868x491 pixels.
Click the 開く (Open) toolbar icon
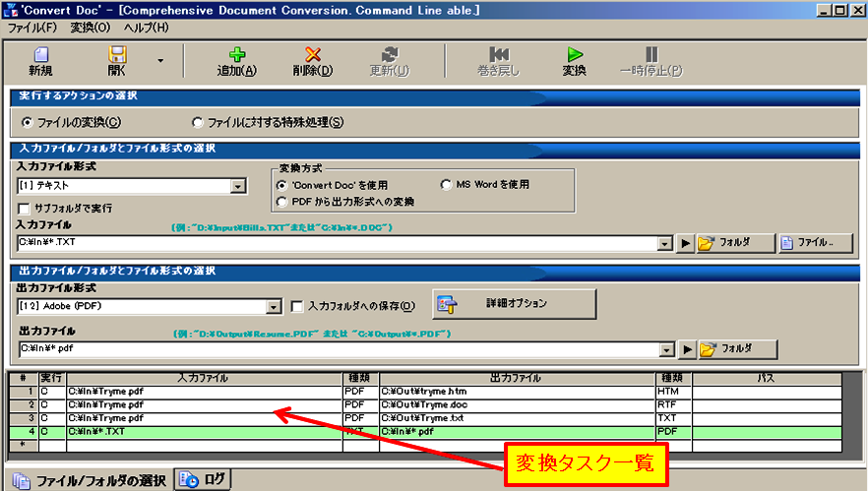click(117, 54)
